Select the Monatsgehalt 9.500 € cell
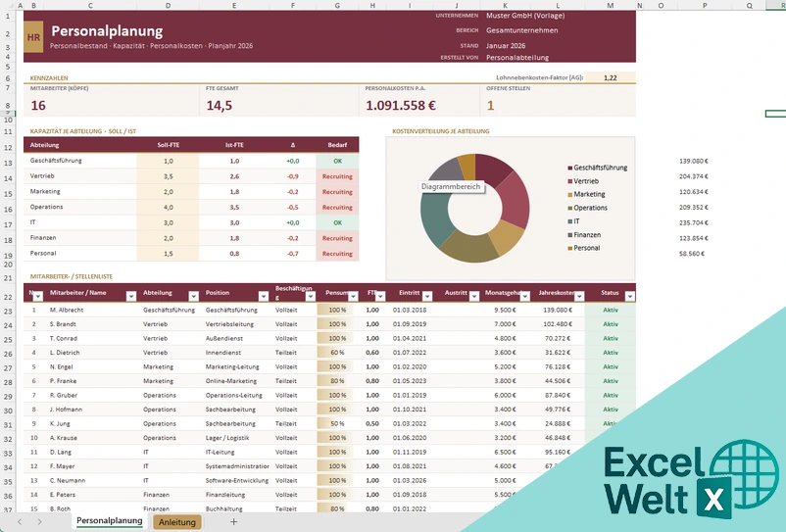Image resolution: width=786 pixels, height=532 pixels. point(505,310)
